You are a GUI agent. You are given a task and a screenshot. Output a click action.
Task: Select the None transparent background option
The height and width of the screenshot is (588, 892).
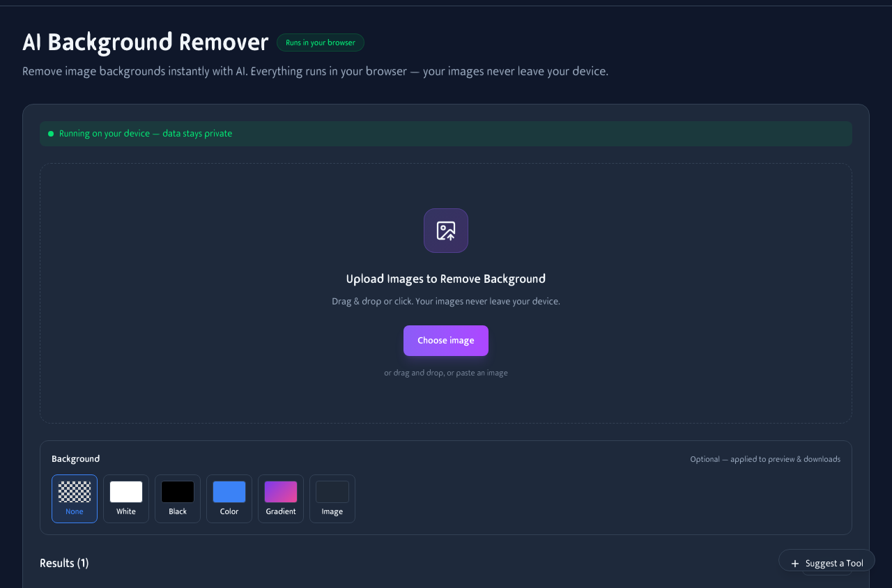click(75, 499)
